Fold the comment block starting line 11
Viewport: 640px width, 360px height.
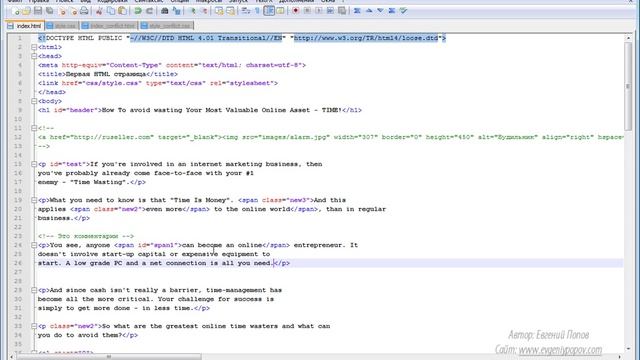[34, 128]
